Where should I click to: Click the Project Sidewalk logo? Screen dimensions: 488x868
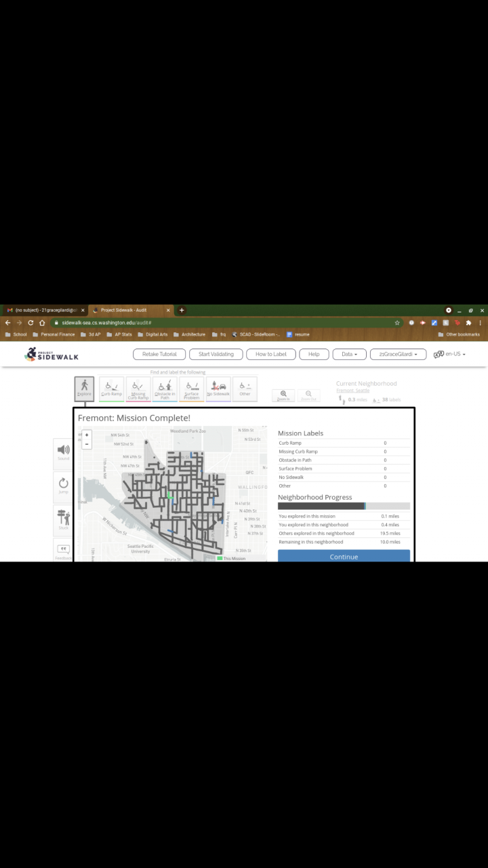coord(52,354)
